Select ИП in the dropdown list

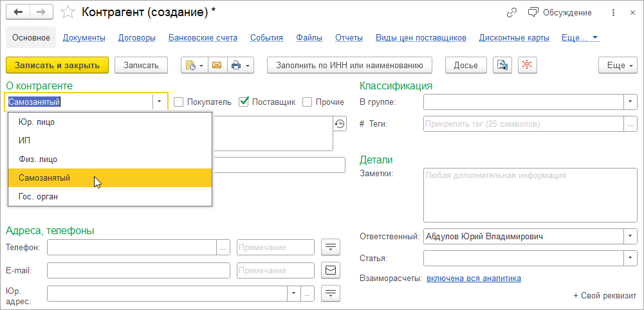click(x=25, y=140)
